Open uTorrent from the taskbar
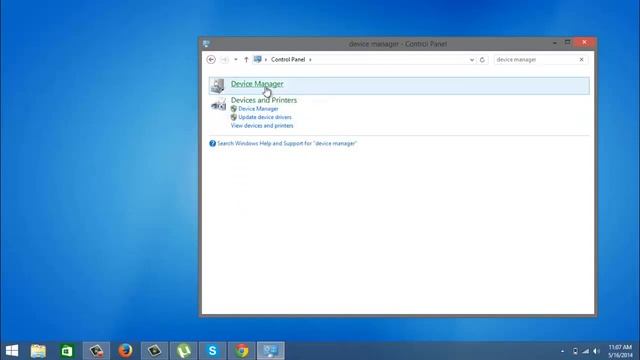The height and width of the screenshot is (360, 640). 184,351
